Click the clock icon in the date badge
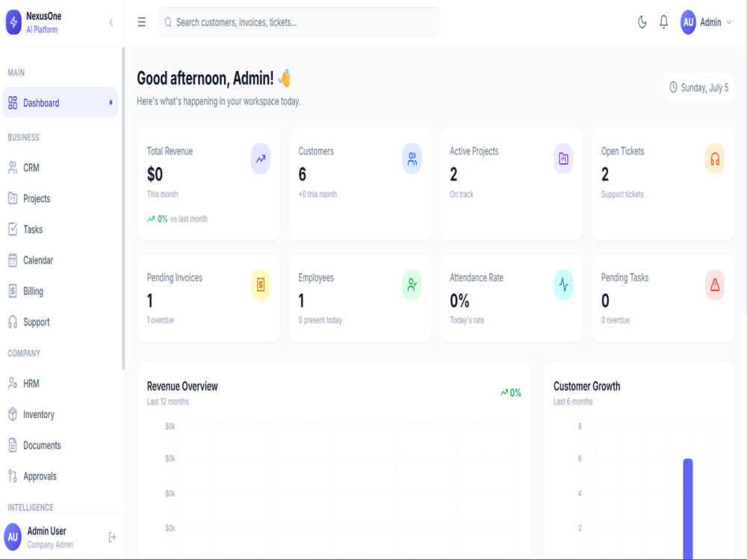Viewport: 747px width, 560px height. point(673,87)
